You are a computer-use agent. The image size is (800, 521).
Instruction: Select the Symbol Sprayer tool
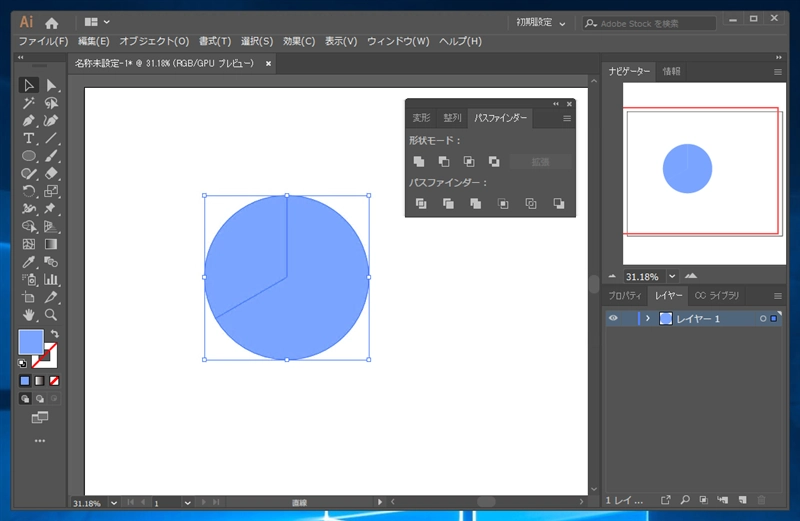[29, 280]
